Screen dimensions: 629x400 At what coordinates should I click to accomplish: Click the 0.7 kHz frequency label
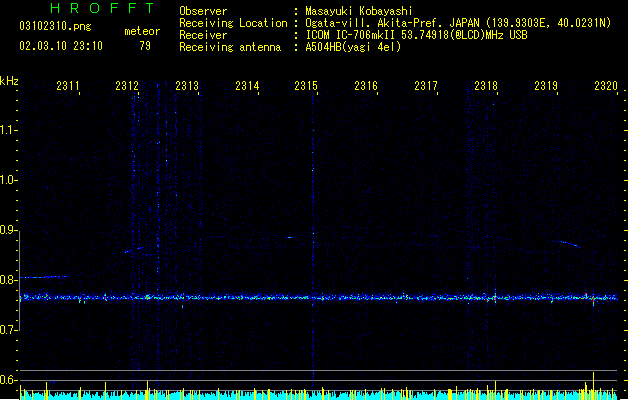pos(8,330)
